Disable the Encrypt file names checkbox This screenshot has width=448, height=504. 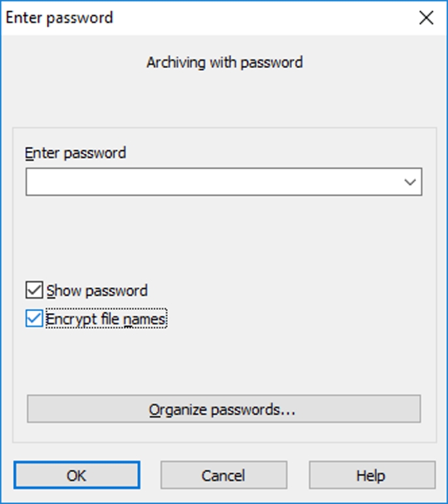(x=34, y=319)
